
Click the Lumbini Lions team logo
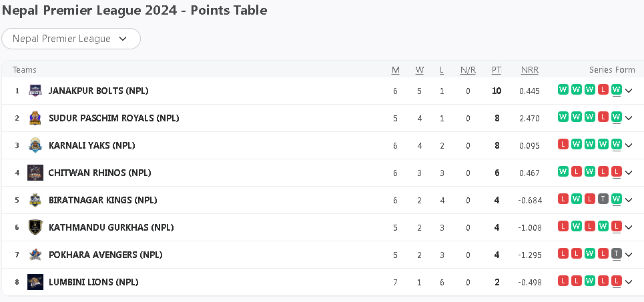coord(35,282)
